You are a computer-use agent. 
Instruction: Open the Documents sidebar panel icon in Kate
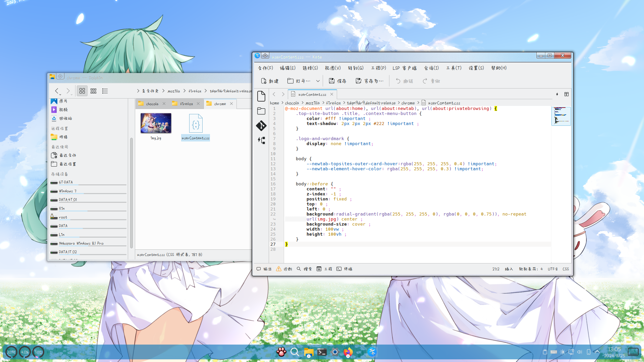[x=261, y=96]
